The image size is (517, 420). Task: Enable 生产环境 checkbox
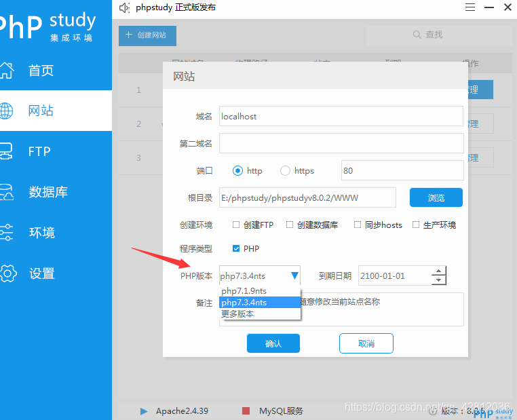coord(416,225)
